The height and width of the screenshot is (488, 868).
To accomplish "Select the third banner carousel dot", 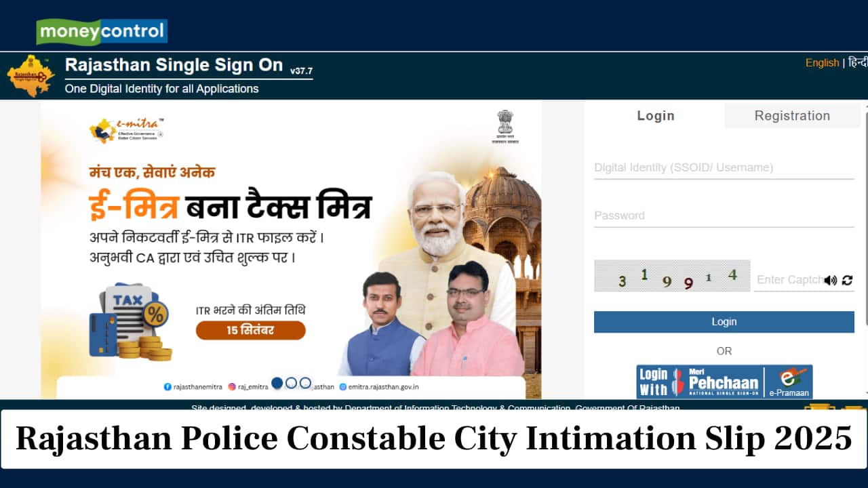I will point(305,383).
